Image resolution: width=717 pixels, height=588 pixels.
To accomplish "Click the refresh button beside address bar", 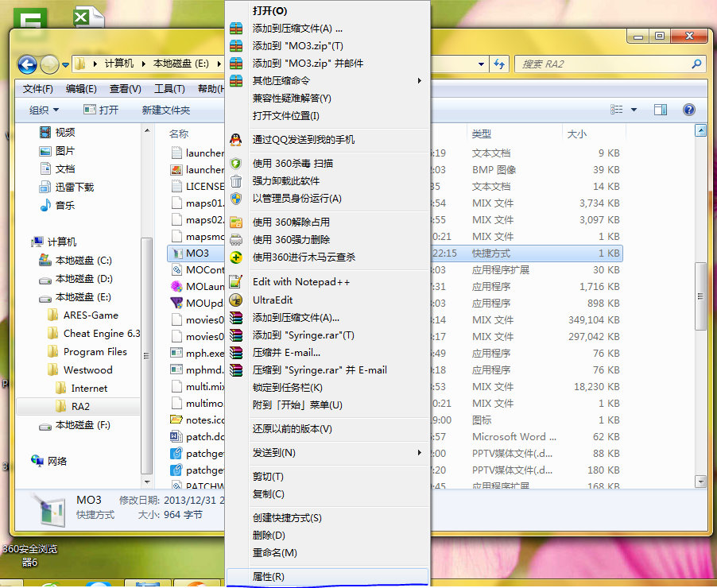I will (x=499, y=64).
